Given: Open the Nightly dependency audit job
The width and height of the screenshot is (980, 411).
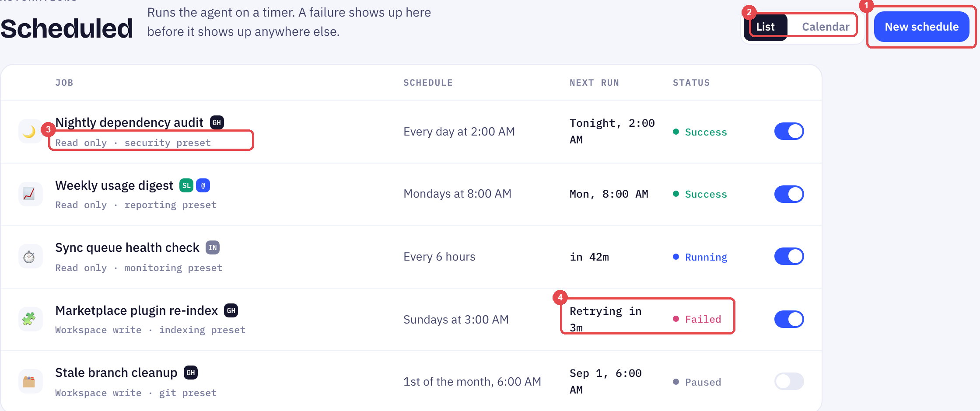Looking at the screenshot, I should [x=129, y=122].
